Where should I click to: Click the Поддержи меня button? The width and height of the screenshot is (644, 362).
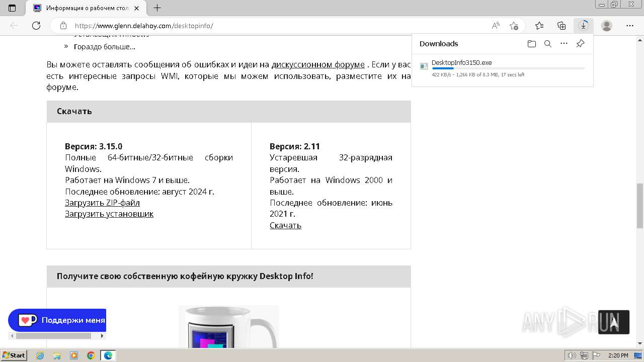coord(57,320)
